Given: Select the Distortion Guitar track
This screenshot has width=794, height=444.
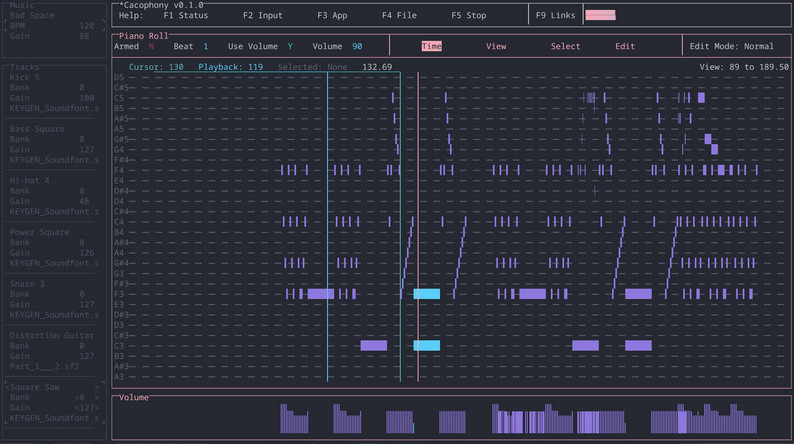Looking at the screenshot, I should [x=50, y=335].
